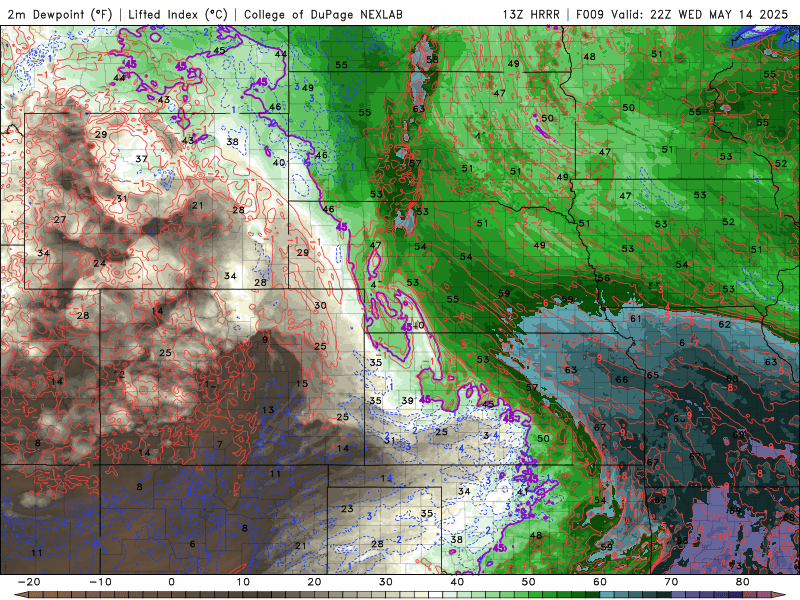Click the "-10" colorbar tick label

tap(100, 582)
